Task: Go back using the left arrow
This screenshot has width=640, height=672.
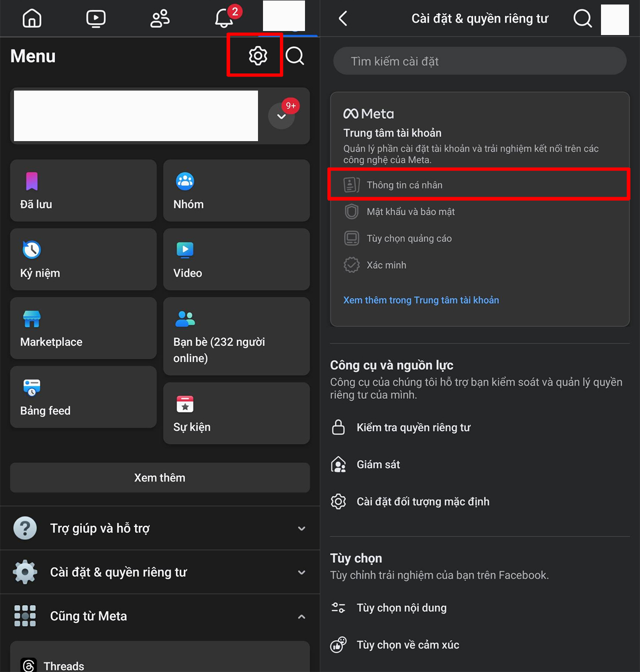Action: [343, 19]
